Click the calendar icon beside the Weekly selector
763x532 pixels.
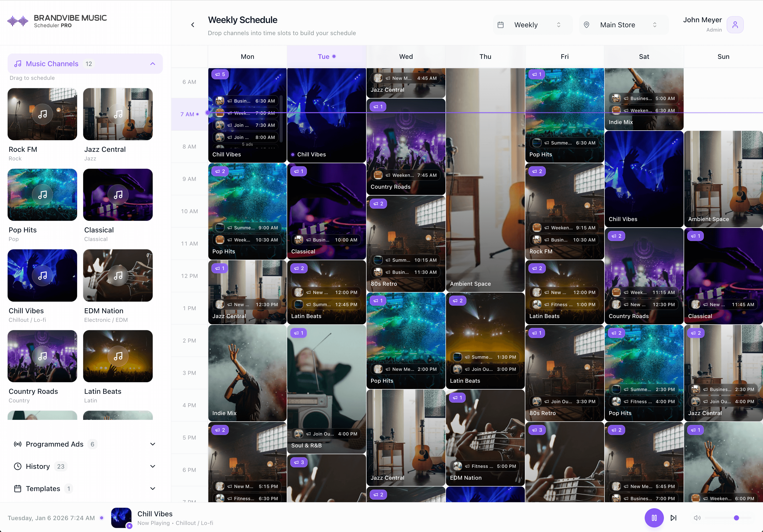point(501,25)
